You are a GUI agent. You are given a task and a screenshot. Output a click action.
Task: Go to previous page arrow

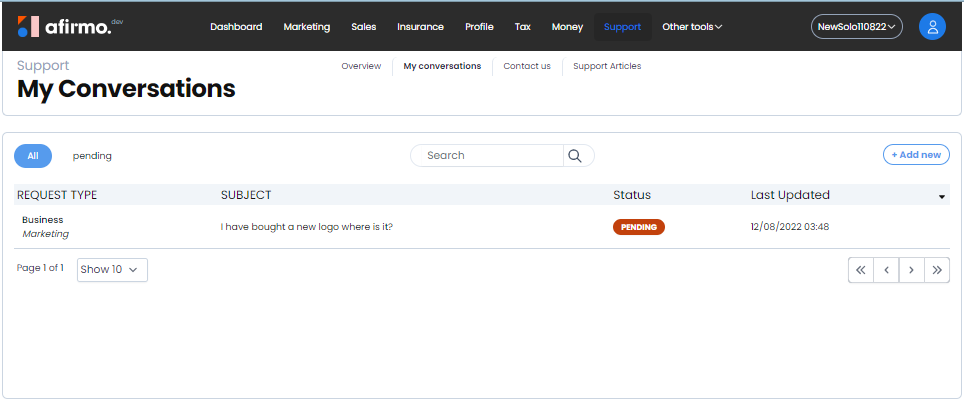pos(887,270)
